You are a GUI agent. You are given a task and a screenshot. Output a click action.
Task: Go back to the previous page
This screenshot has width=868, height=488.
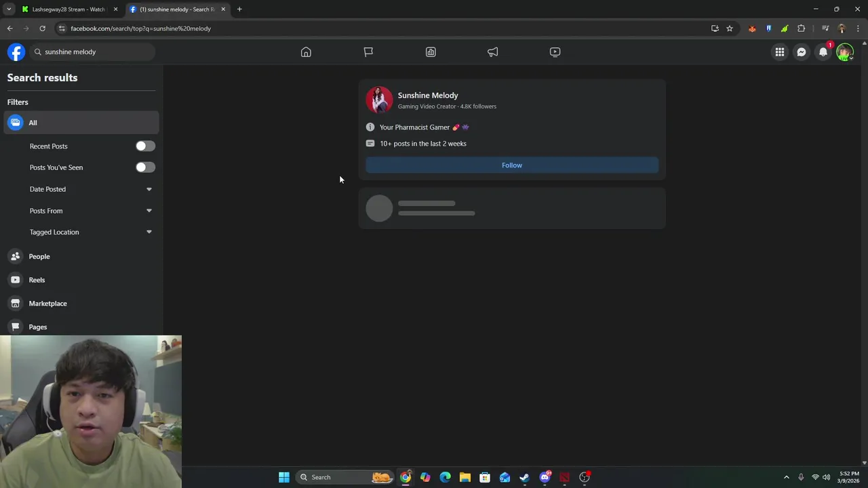pyautogui.click(x=9, y=28)
